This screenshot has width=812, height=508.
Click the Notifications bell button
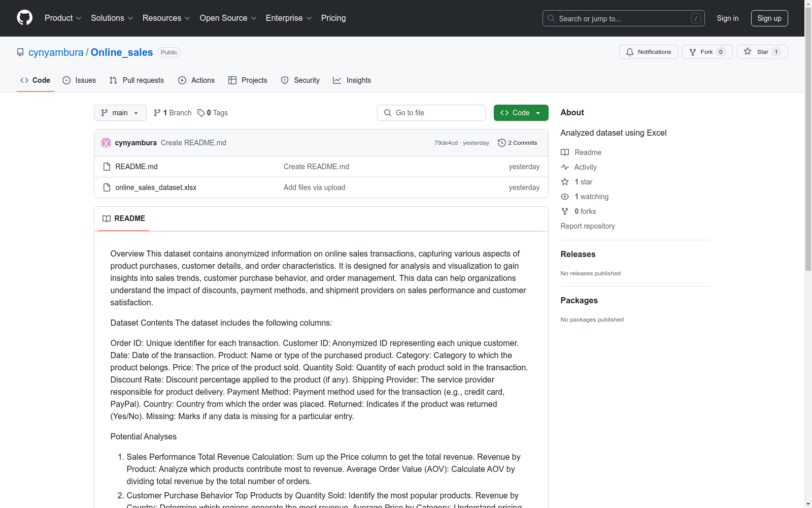point(648,52)
